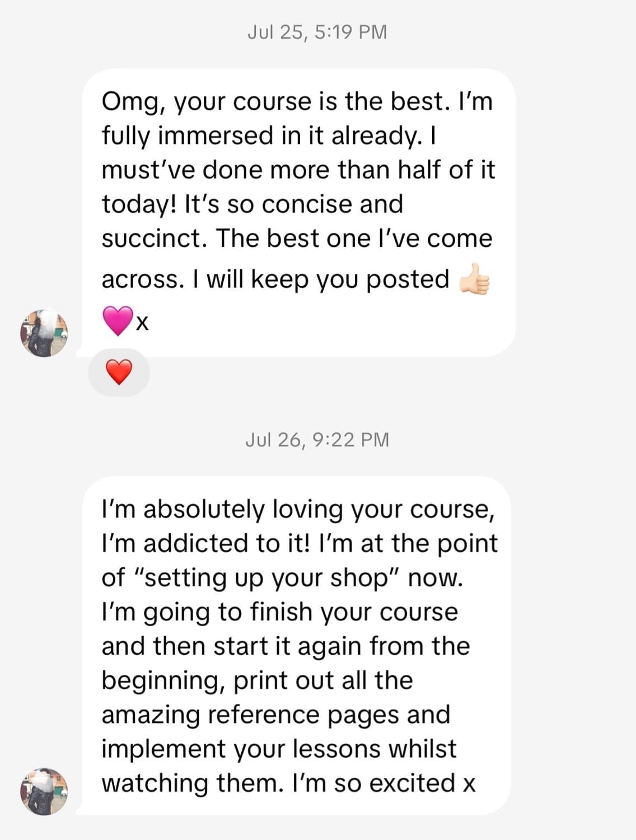Viewport: 636px width, 840px height.
Task: Click the quoted text "setting up your shop"
Action: (x=265, y=577)
